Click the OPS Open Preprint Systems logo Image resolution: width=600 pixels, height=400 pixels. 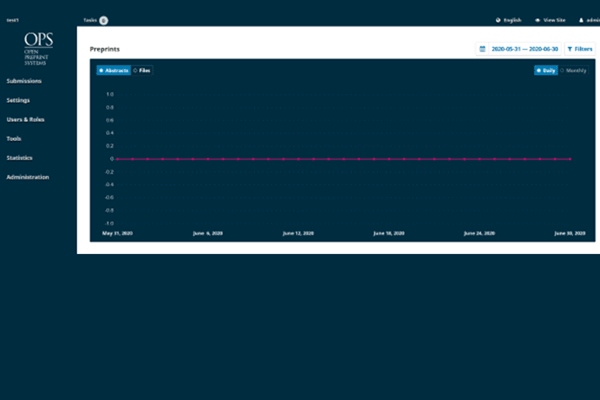point(39,47)
